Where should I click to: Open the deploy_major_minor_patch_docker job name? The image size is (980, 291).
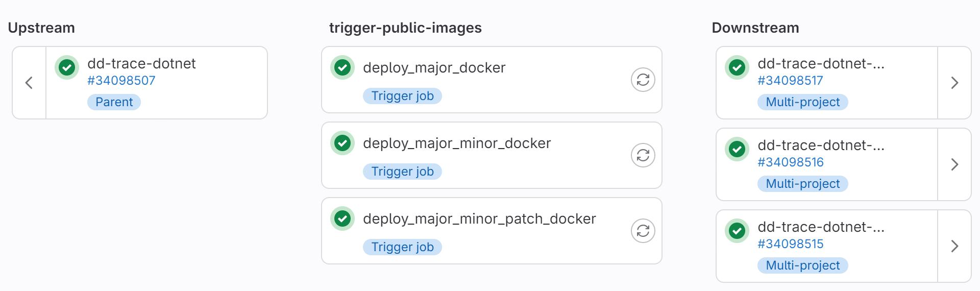479,219
